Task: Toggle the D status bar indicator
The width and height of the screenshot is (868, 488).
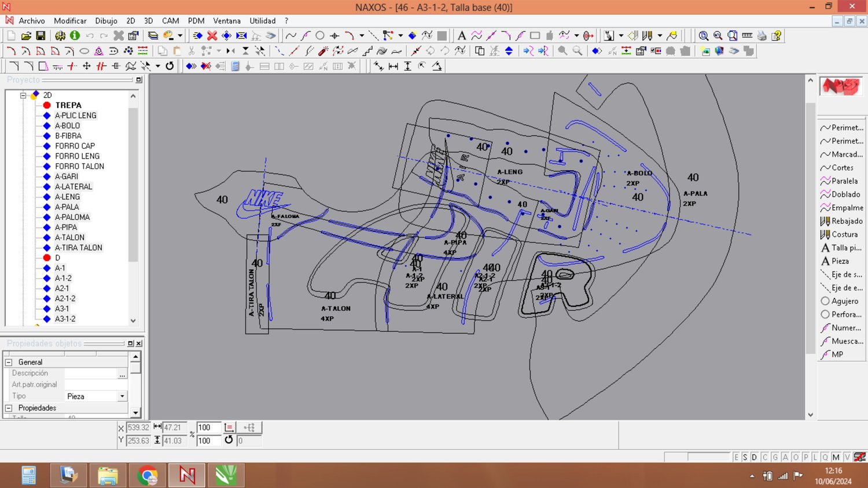Action: 755,457
